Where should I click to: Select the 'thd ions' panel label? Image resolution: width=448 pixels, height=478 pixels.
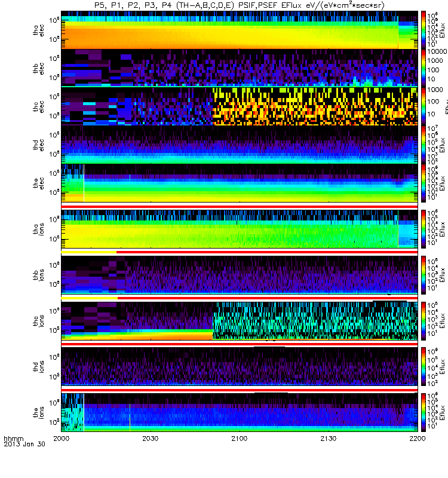point(38,367)
